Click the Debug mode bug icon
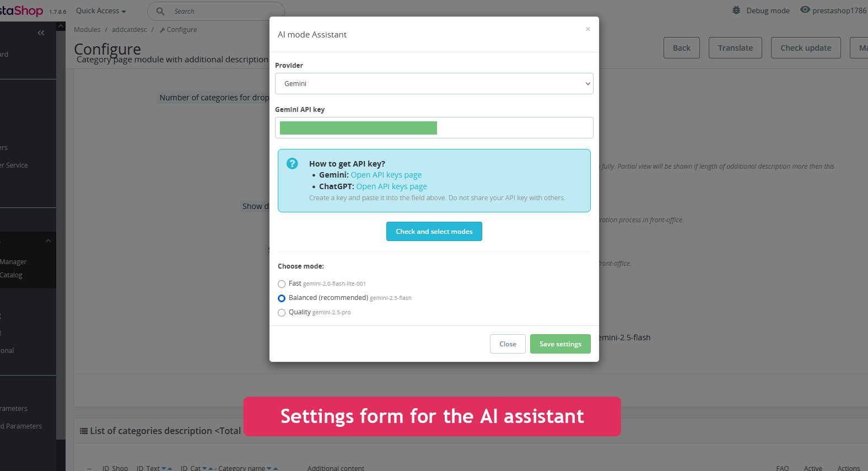868x471 pixels. pos(736,10)
